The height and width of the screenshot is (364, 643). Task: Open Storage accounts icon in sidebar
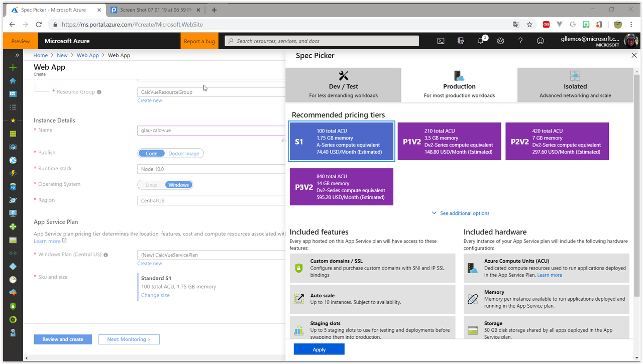coord(13,240)
